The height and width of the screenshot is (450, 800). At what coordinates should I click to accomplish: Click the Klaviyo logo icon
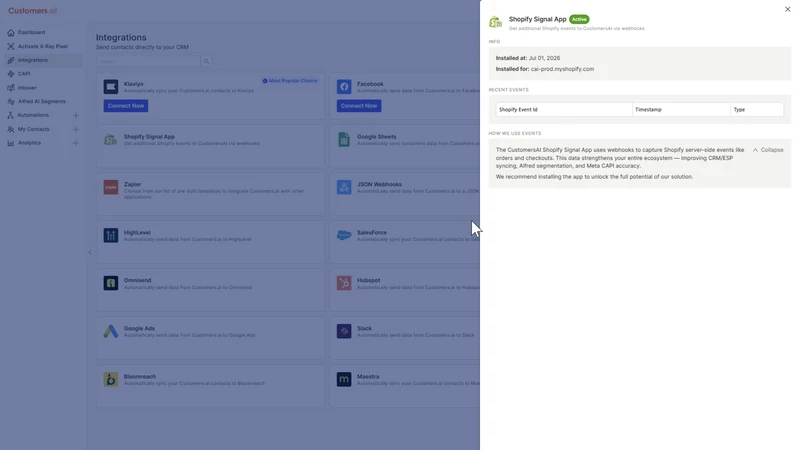pos(111,87)
